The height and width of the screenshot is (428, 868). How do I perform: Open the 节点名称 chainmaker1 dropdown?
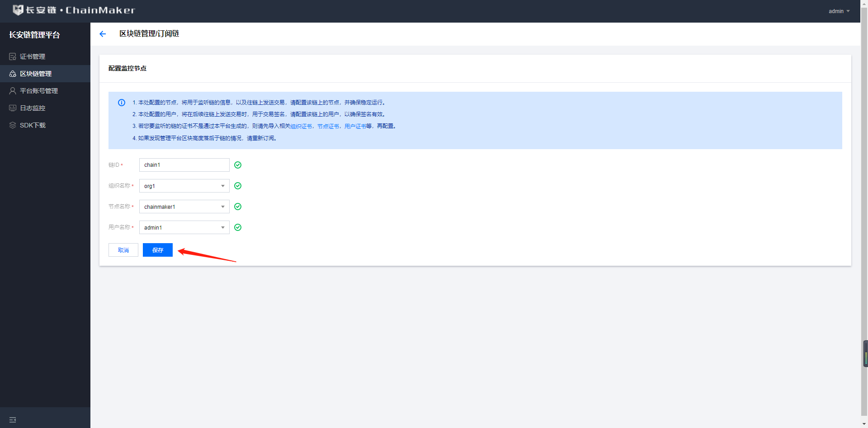[x=184, y=207]
